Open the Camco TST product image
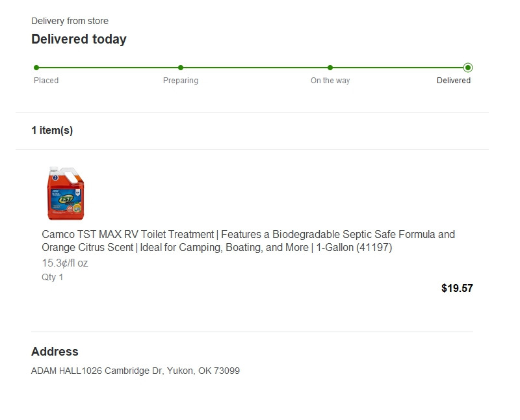Viewport: 520px width, 420px height. (66, 193)
